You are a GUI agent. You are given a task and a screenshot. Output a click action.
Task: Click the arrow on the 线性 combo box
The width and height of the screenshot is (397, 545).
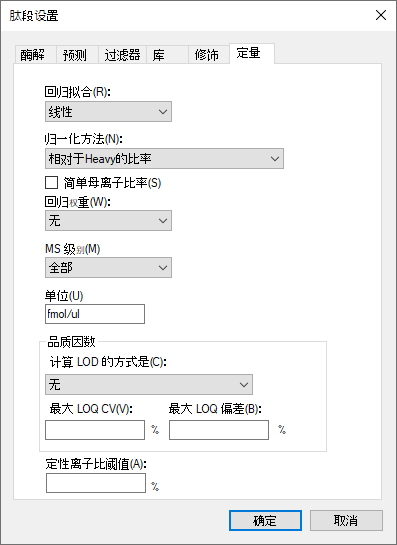coord(163,112)
